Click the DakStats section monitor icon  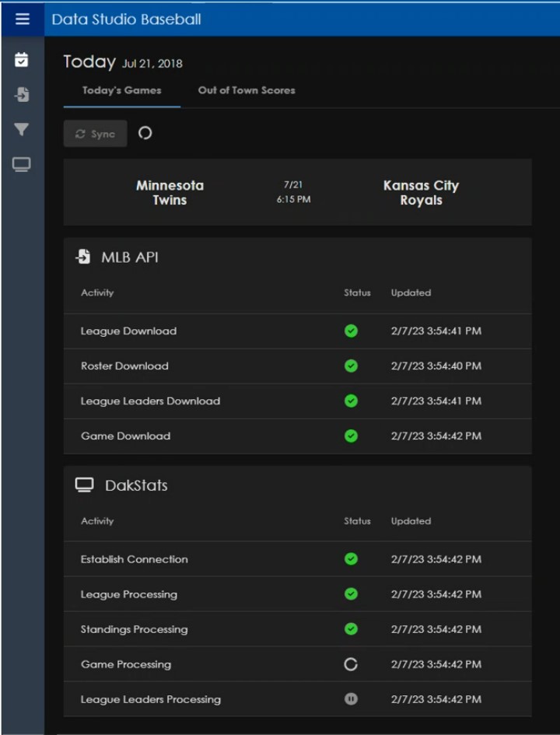click(84, 485)
